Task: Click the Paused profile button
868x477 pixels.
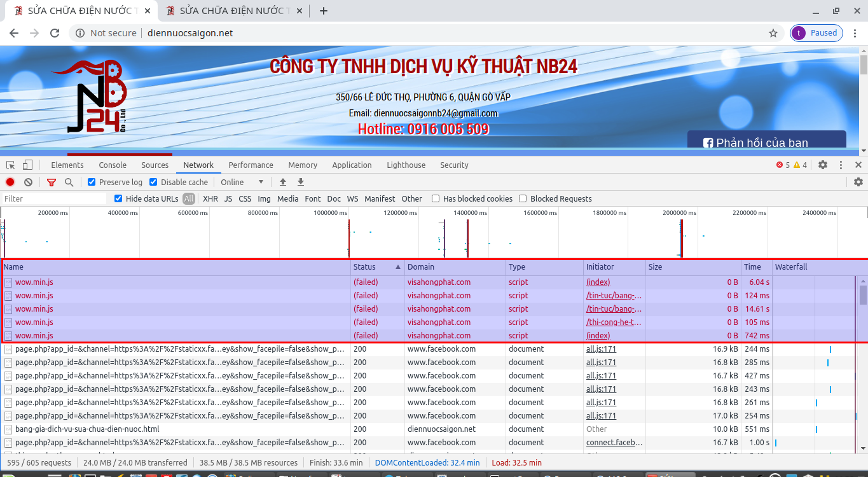Action: (x=816, y=33)
